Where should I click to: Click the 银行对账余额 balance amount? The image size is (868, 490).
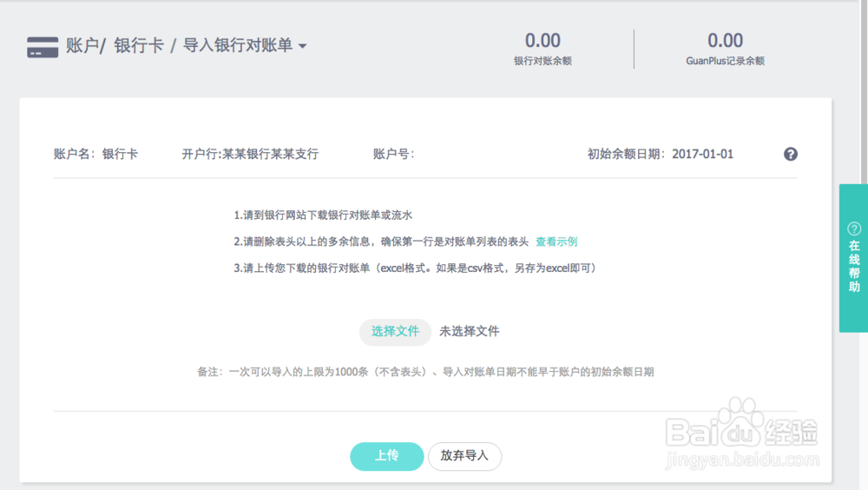(542, 41)
